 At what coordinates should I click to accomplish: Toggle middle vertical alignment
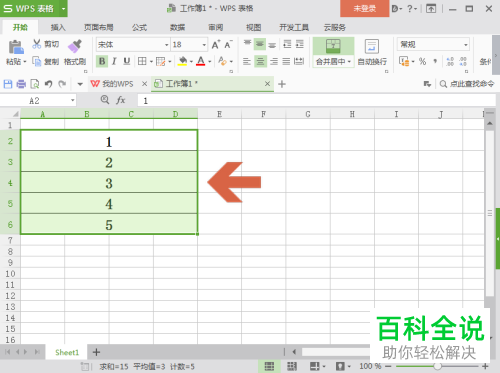tap(260, 44)
